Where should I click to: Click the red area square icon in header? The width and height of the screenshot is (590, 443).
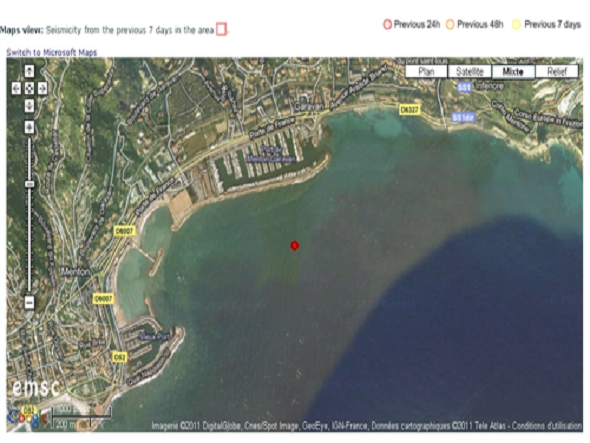point(221,29)
